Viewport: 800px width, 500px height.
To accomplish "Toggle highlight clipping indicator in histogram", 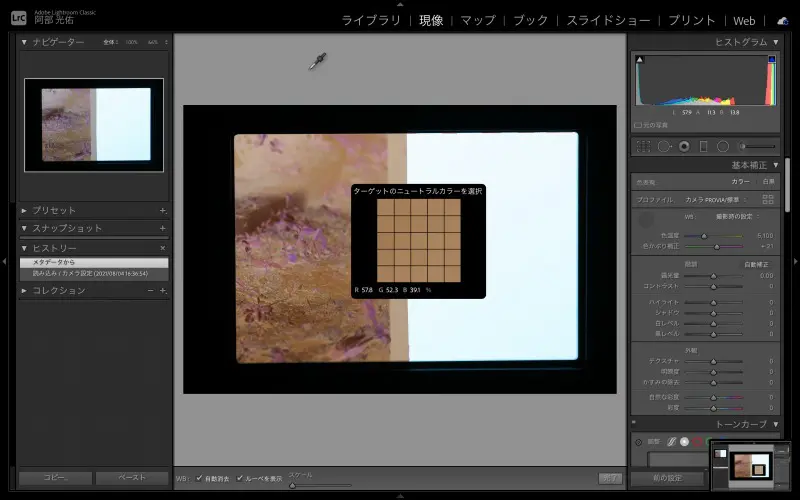I will (771, 60).
